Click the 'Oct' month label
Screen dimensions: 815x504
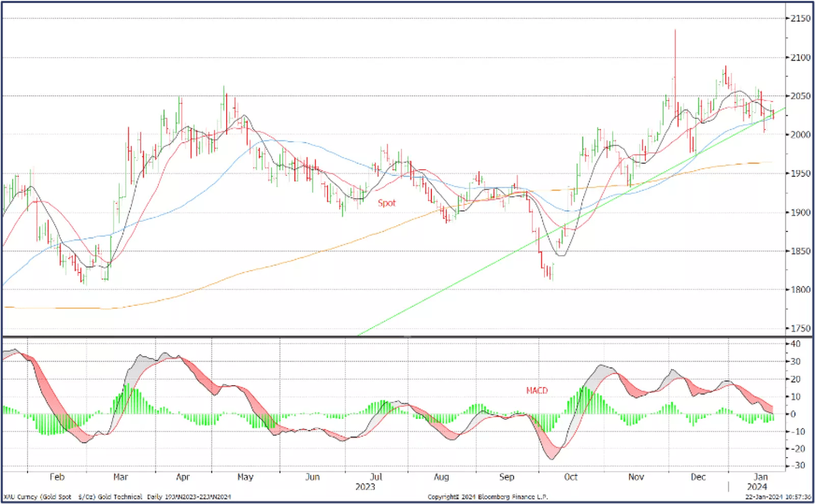tap(570, 478)
